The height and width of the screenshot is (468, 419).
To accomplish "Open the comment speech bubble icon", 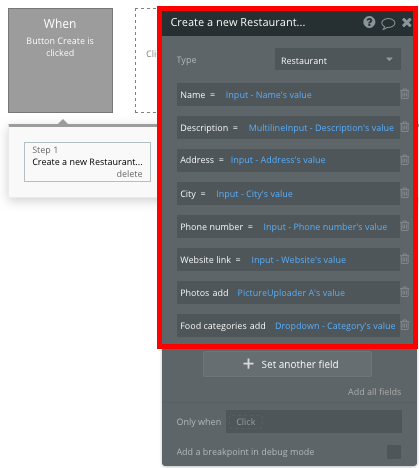I will coord(388,23).
